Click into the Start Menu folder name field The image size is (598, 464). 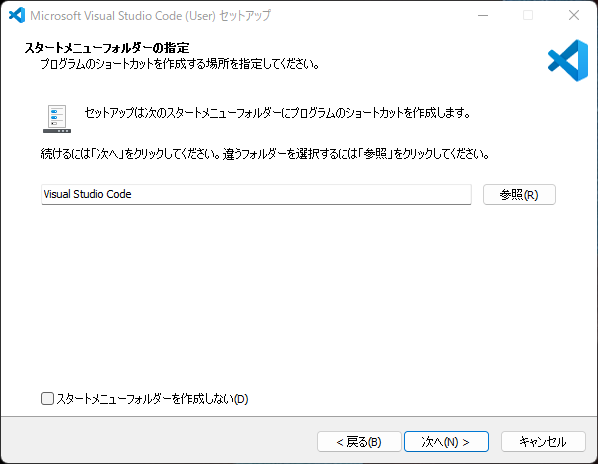(x=256, y=194)
